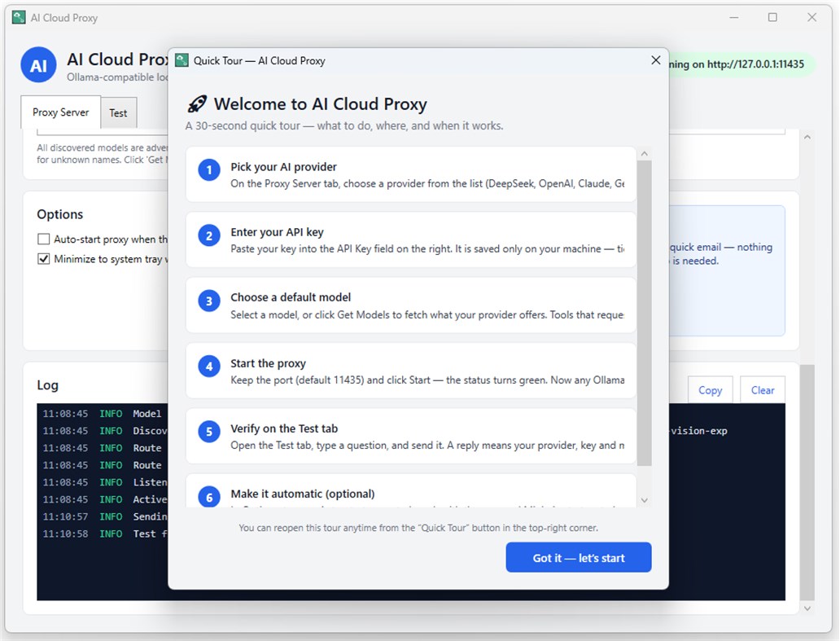Click the step 3 number badge
This screenshot has width=840, height=641.
click(209, 301)
